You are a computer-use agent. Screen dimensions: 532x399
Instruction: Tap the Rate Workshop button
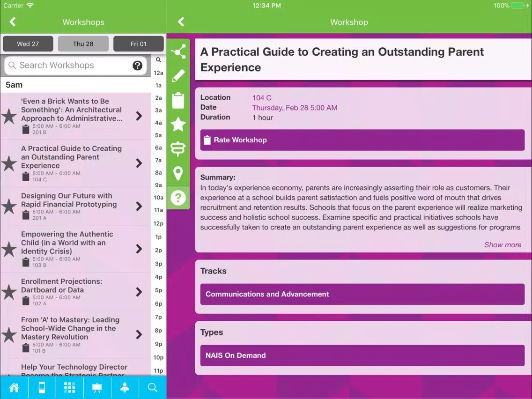[362, 140]
